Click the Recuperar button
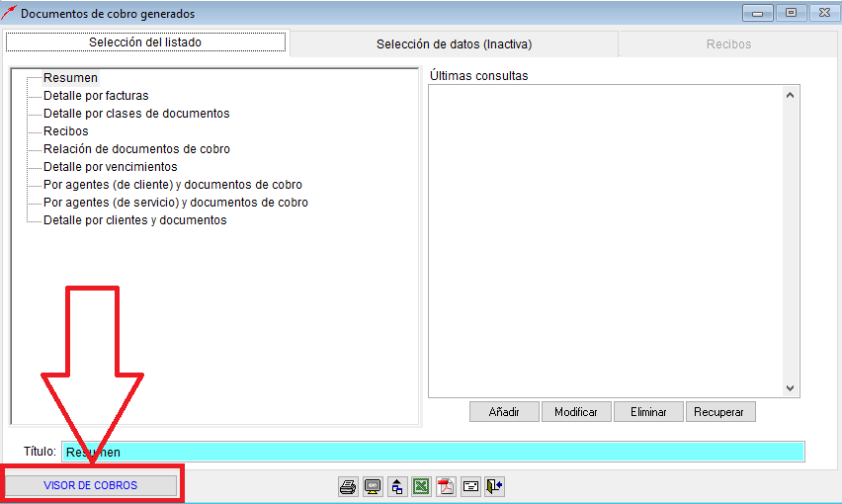Screen dimensions: 842x504 [720, 412]
